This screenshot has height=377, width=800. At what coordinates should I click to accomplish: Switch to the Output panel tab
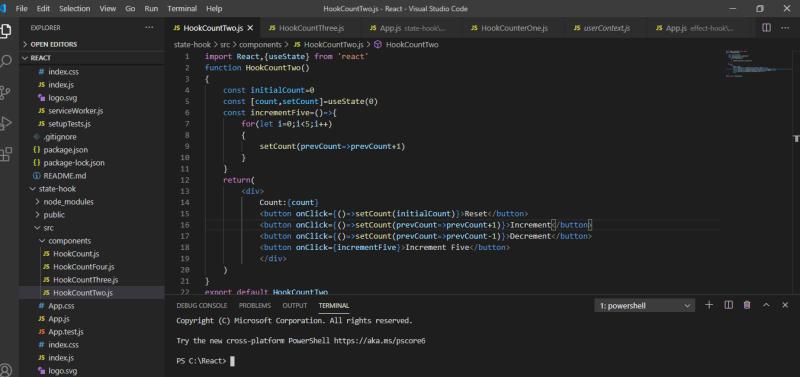tap(295, 306)
